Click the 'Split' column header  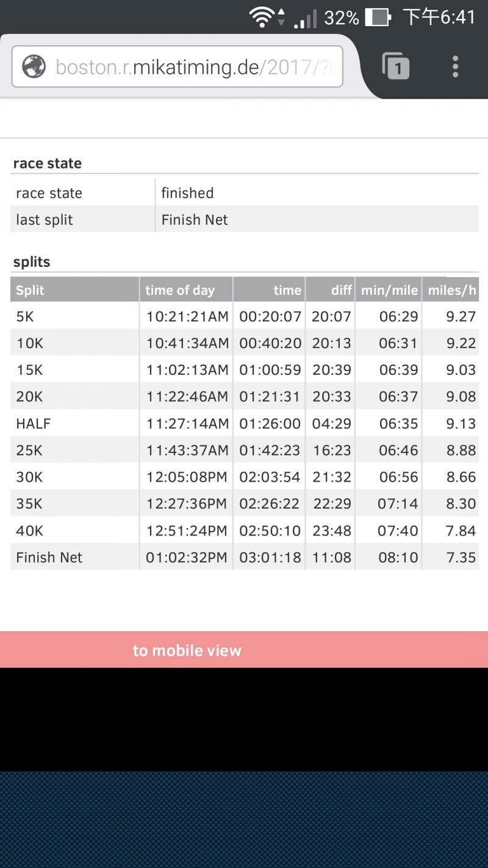coord(30,290)
